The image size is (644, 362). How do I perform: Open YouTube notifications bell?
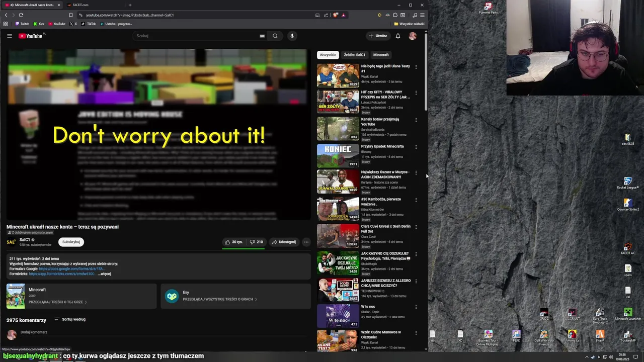pyautogui.click(x=397, y=36)
